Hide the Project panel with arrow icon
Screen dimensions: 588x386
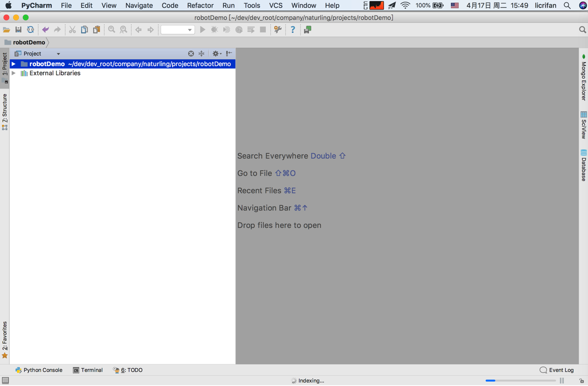229,53
